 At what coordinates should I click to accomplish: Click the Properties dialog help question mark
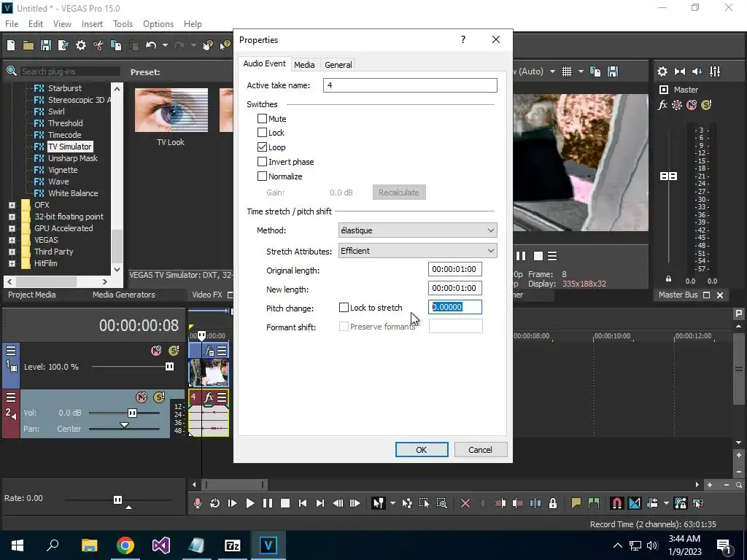pos(463,39)
